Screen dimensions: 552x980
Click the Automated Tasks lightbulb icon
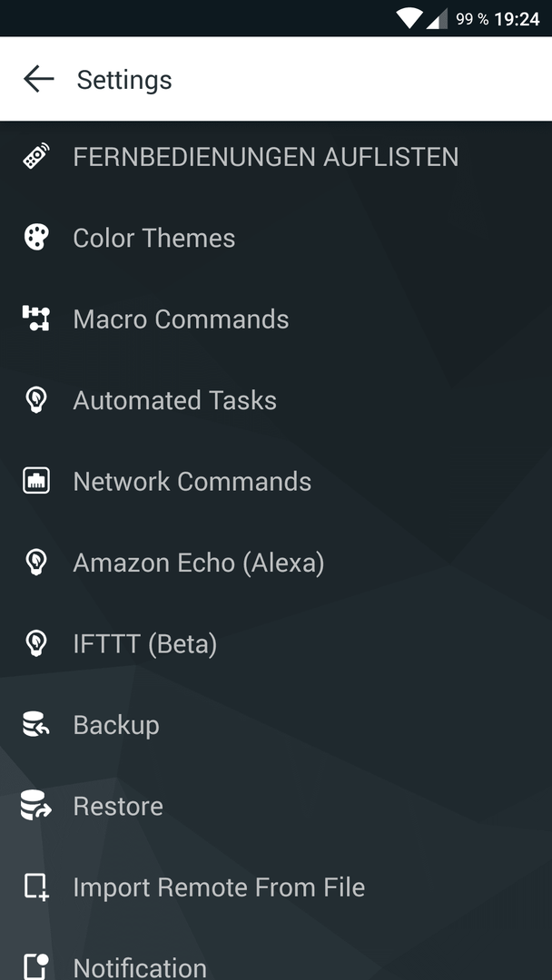[x=36, y=400]
